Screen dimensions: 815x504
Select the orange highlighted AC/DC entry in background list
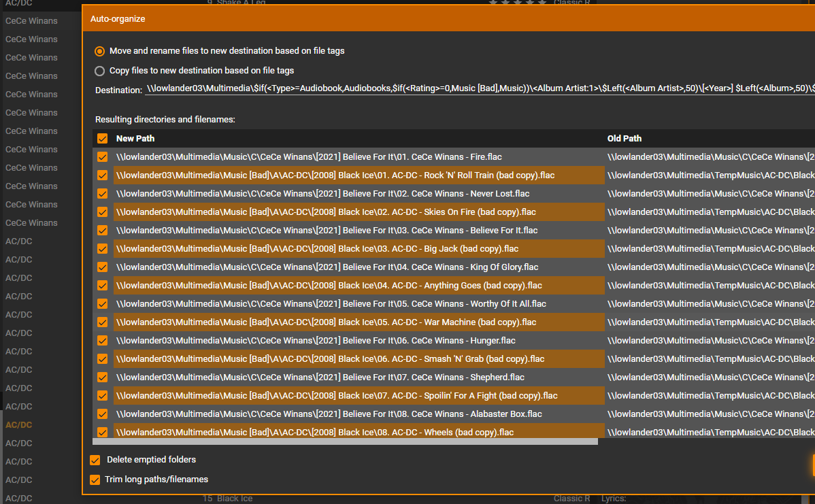[x=19, y=425]
